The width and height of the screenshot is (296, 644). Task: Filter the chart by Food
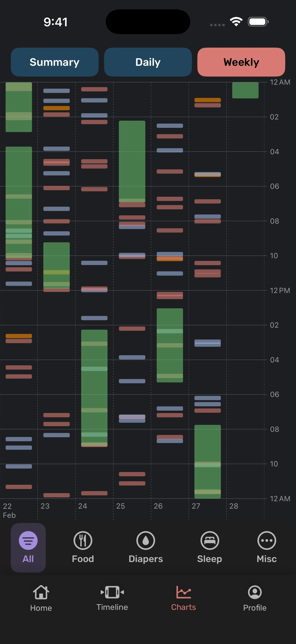(83, 547)
